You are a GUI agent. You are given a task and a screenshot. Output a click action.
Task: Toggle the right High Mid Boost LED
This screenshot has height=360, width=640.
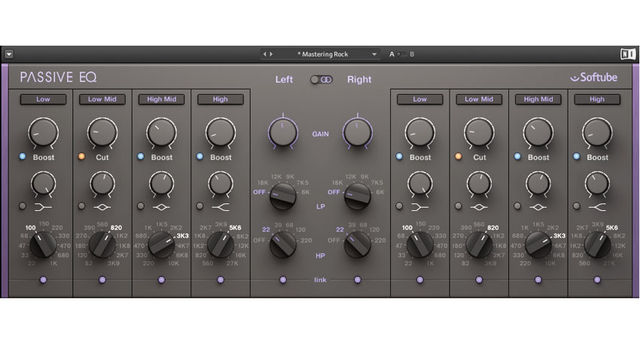tap(518, 156)
